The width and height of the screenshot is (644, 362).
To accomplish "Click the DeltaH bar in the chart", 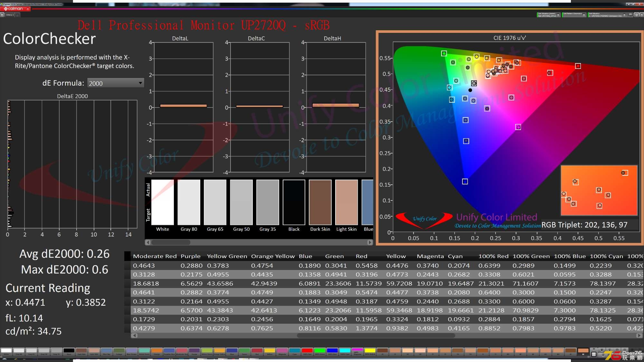I will pos(336,105).
